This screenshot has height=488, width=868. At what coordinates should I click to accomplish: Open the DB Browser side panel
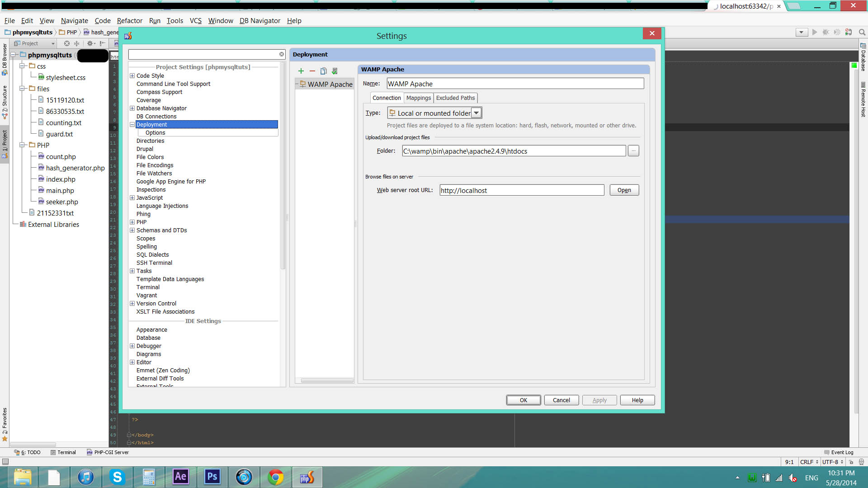pyautogui.click(x=5, y=60)
